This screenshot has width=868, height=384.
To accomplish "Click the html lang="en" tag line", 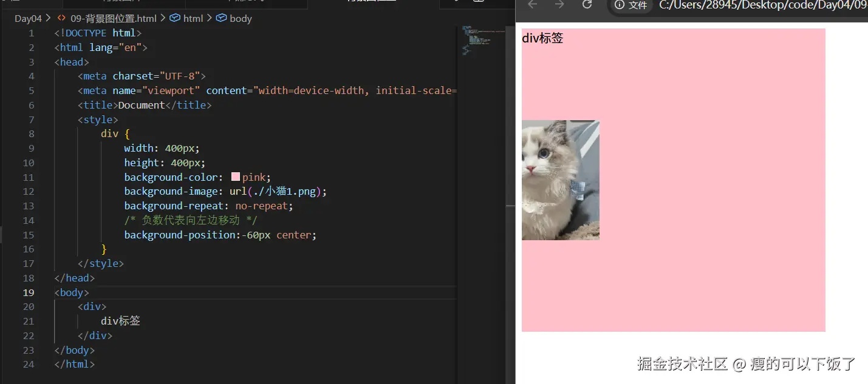I will coord(101,47).
